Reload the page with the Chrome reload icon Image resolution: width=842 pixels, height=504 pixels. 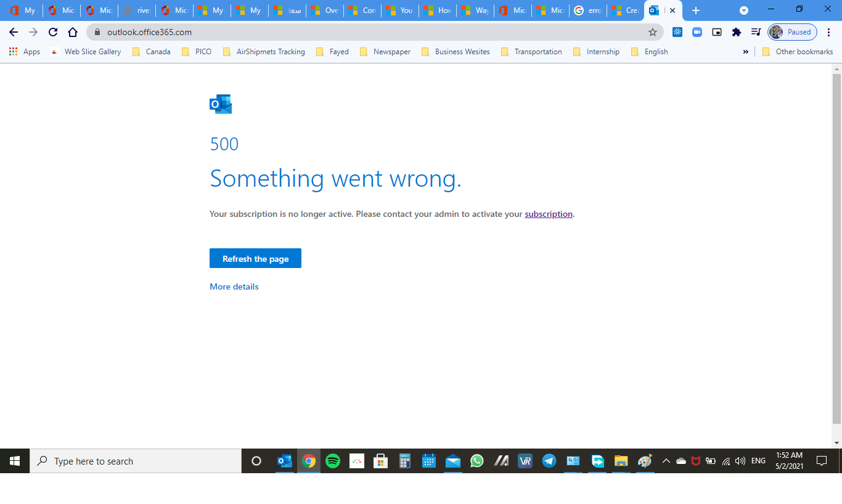pyautogui.click(x=53, y=32)
